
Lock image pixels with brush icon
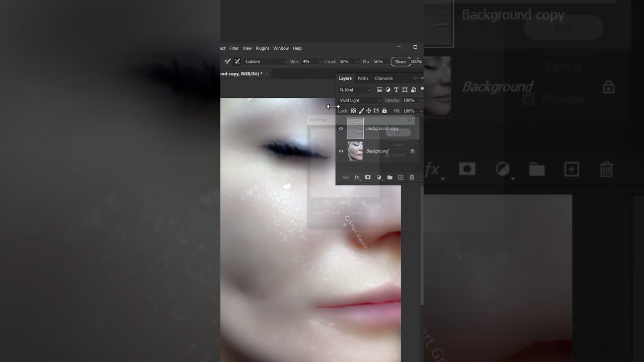pyautogui.click(x=361, y=111)
